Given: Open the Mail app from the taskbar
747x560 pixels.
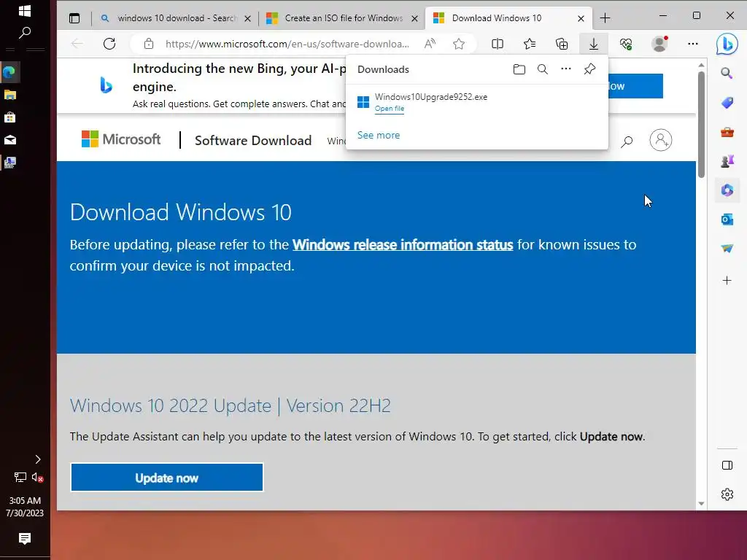Looking at the screenshot, I should (10, 140).
